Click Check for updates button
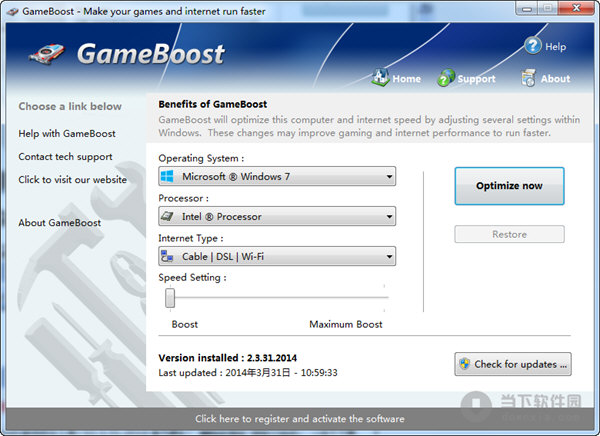This screenshot has height=436, width=600. (x=513, y=364)
